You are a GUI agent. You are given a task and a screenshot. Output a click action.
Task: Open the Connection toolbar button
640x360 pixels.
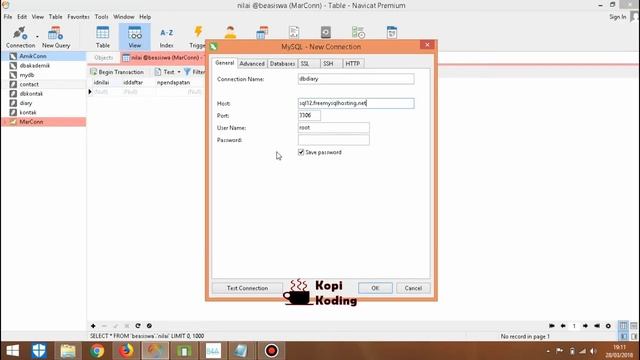(20, 37)
